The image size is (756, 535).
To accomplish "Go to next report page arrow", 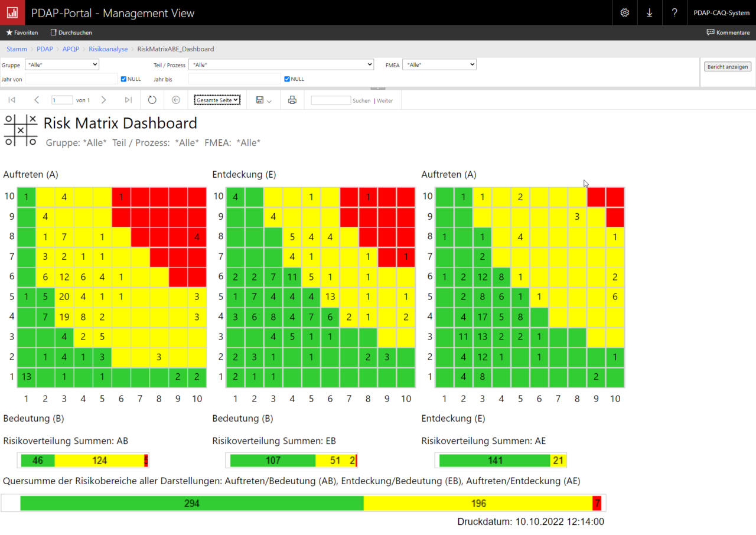I will pyautogui.click(x=103, y=100).
